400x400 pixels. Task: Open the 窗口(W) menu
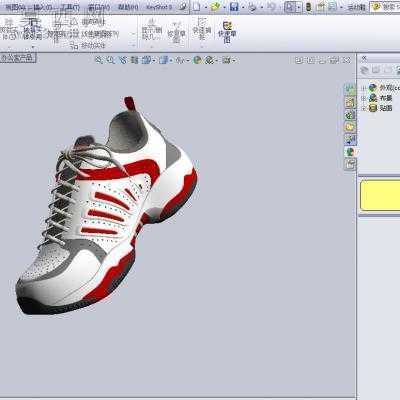pos(99,7)
